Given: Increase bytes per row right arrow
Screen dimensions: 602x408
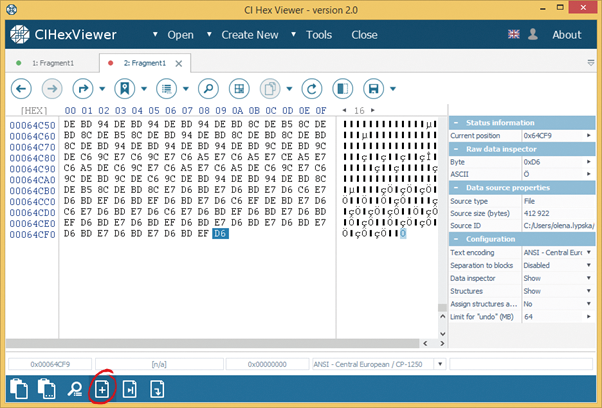Looking at the screenshot, I should click(372, 110).
